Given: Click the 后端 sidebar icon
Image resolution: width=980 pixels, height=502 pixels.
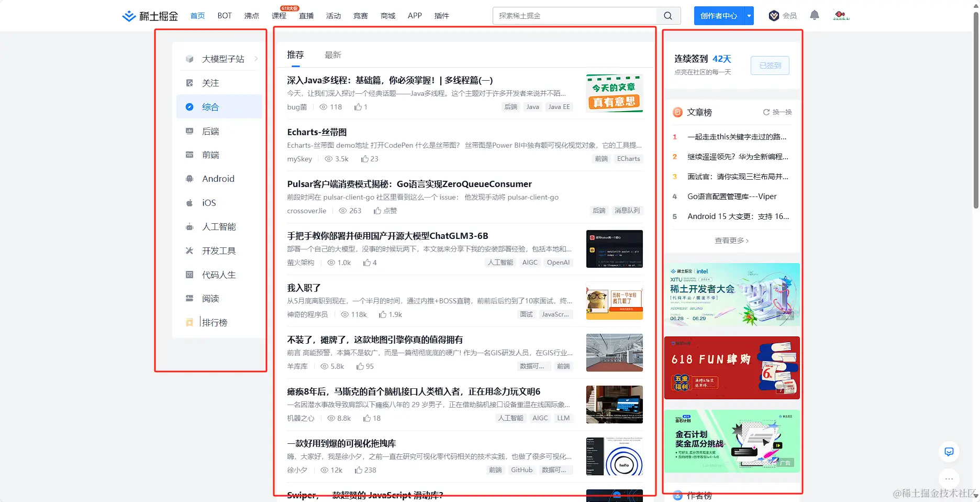Looking at the screenshot, I should pos(190,131).
